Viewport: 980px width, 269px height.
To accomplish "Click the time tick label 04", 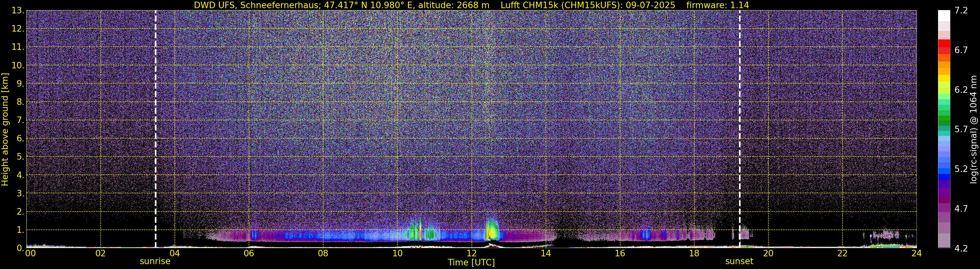I will pyautogui.click(x=175, y=253).
